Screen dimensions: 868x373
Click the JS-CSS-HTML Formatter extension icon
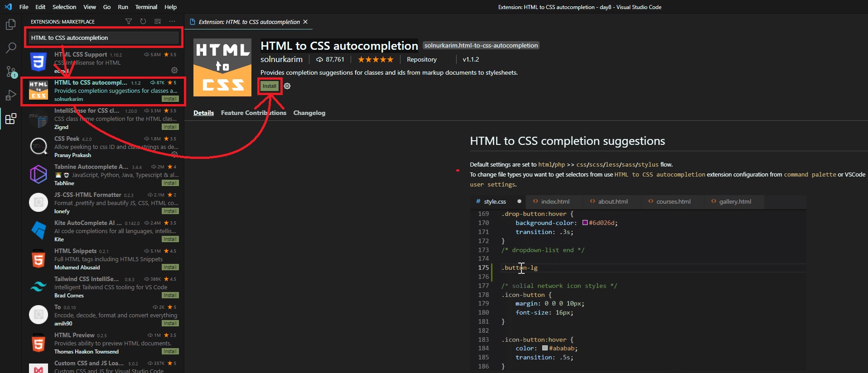39,203
